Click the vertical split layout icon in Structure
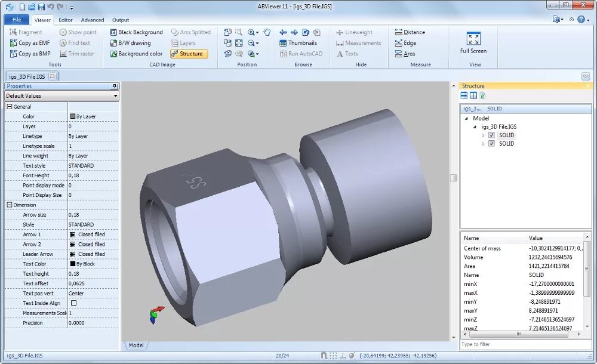 [473, 95]
